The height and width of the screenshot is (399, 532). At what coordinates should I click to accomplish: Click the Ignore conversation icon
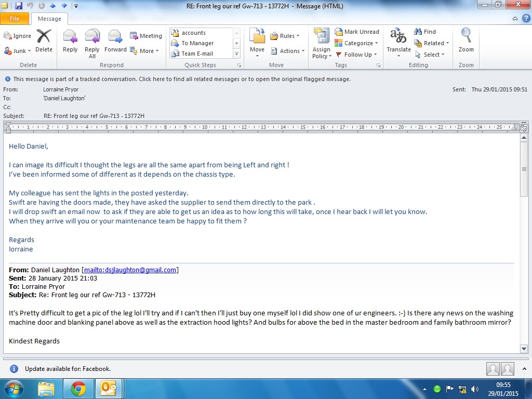[17, 36]
